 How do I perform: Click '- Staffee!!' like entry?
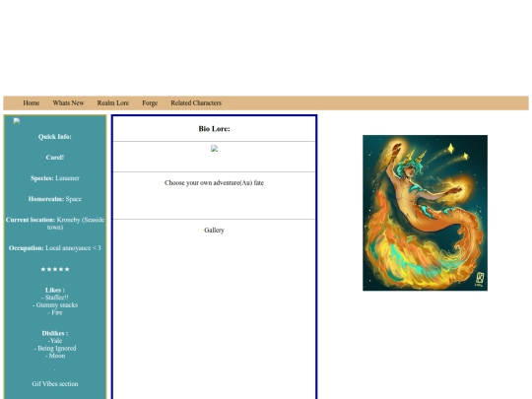pos(55,298)
